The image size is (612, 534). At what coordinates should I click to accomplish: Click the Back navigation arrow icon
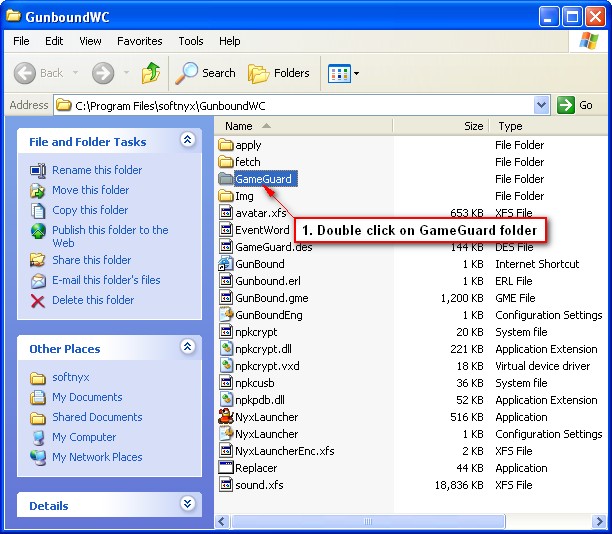[25, 73]
